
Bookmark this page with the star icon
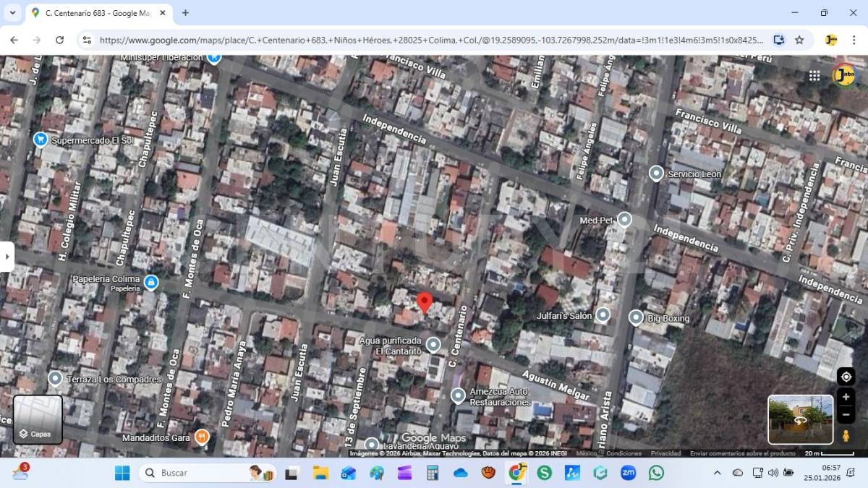(799, 40)
